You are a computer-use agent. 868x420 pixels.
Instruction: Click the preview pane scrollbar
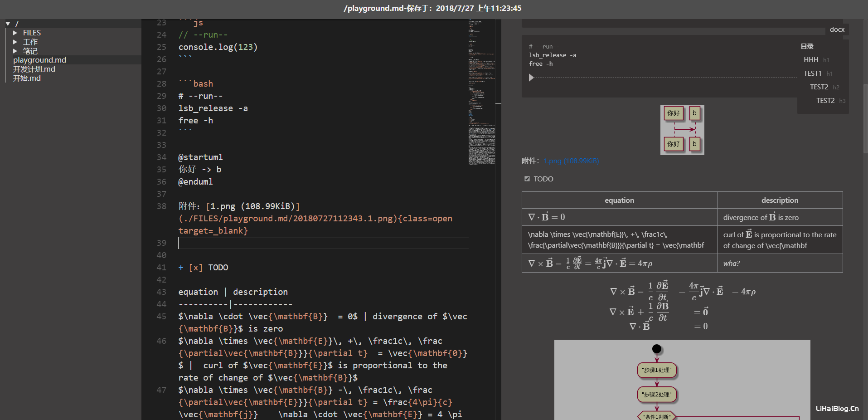click(865, 118)
